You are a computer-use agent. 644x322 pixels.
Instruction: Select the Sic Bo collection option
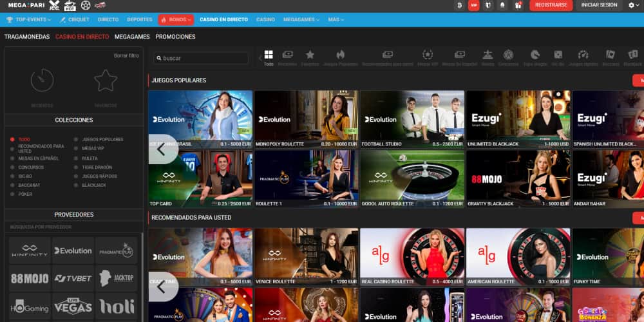pyautogui.click(x=21, y=176)
